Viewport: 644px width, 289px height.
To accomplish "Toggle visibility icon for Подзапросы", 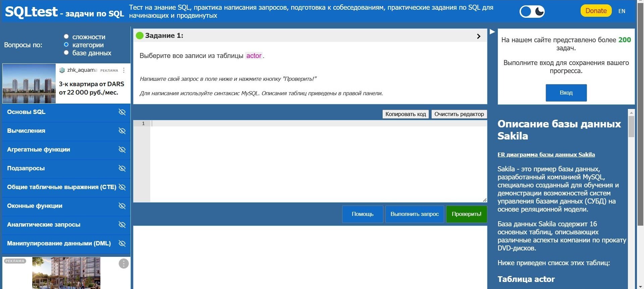I will [x=122, y=168].
